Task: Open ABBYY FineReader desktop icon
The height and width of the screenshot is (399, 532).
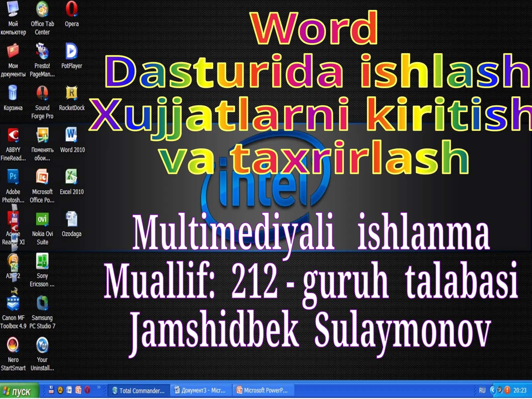Action: 13,144
